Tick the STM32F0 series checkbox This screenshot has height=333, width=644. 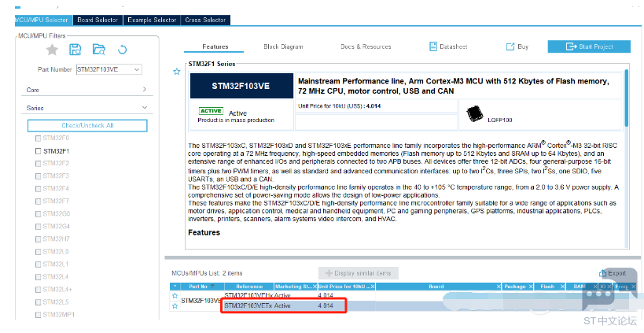point(39,139)
